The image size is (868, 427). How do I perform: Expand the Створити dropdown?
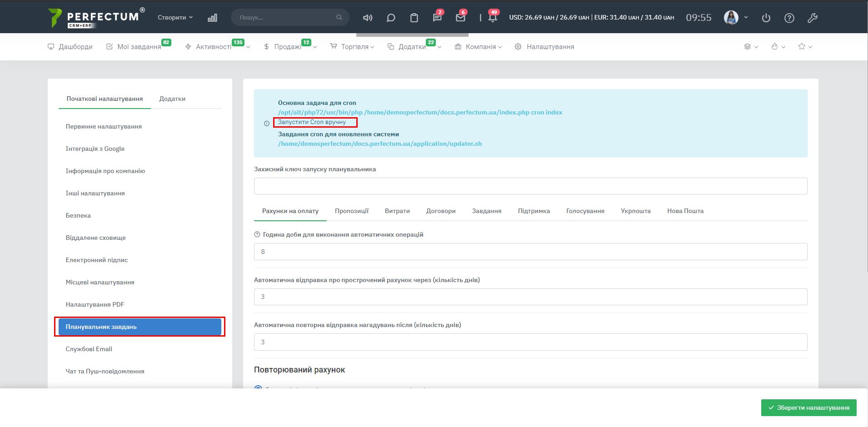click(175, 17)
